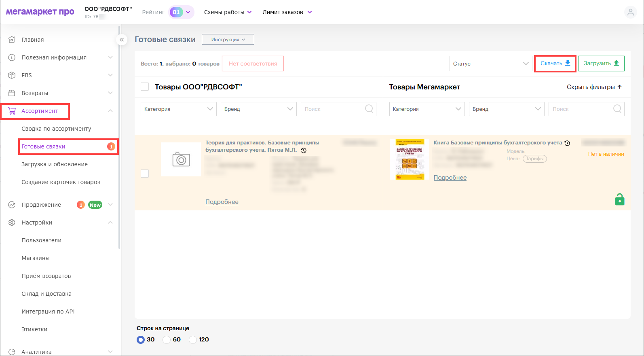Open Склад и Доставка page
The height and width of the screenshot is (356, 644).
click(46, 294)
